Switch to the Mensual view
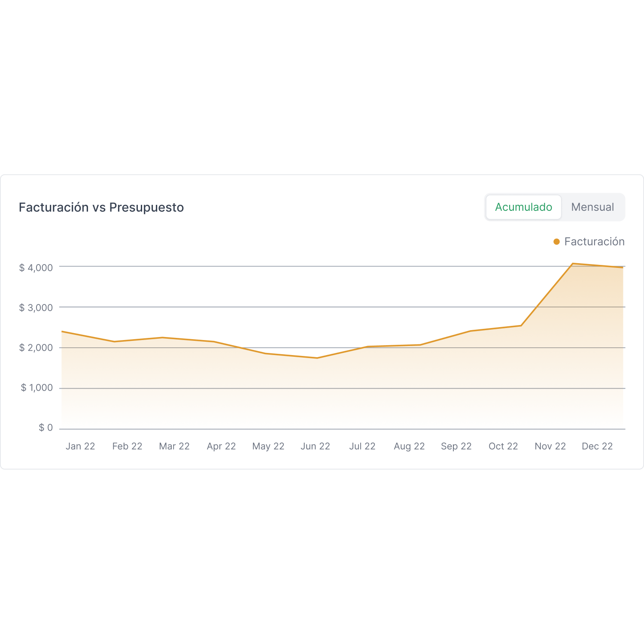 (592, 207)
